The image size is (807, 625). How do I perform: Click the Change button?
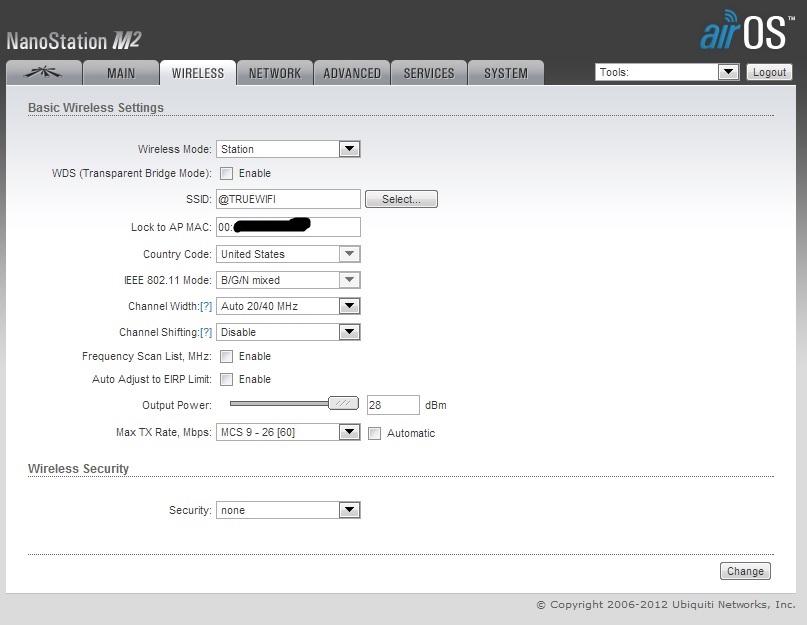[745, 571]
